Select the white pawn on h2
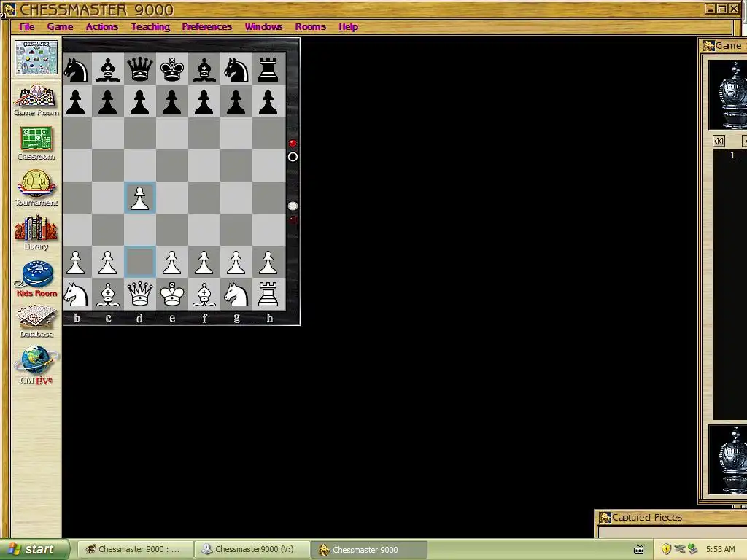This screenshot has width=747, height=560. point(268,262)
